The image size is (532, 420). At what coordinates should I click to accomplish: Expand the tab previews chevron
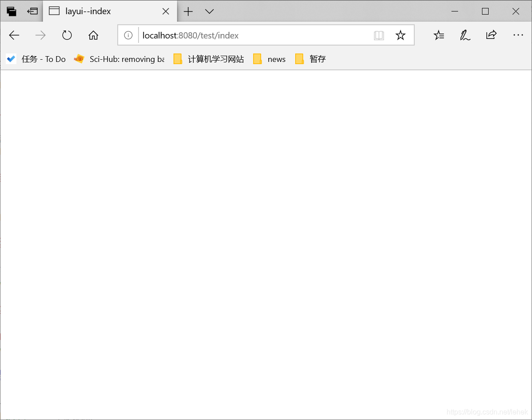point(210,11)
